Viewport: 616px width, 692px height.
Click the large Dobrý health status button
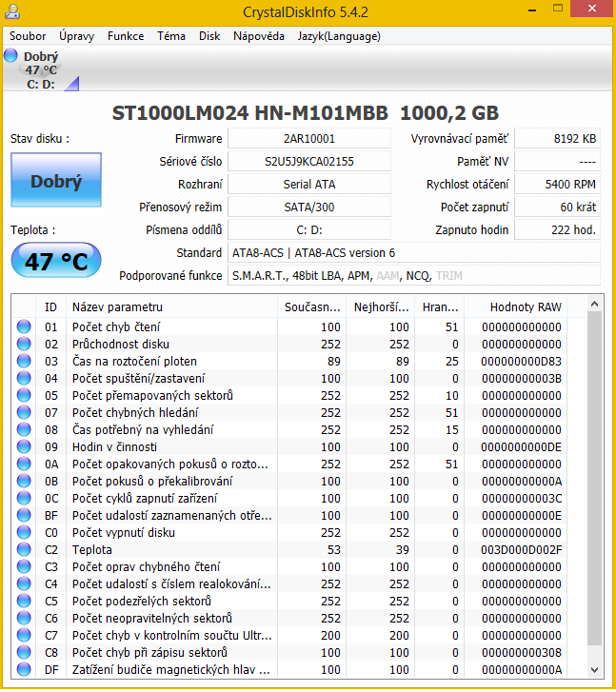56,180
